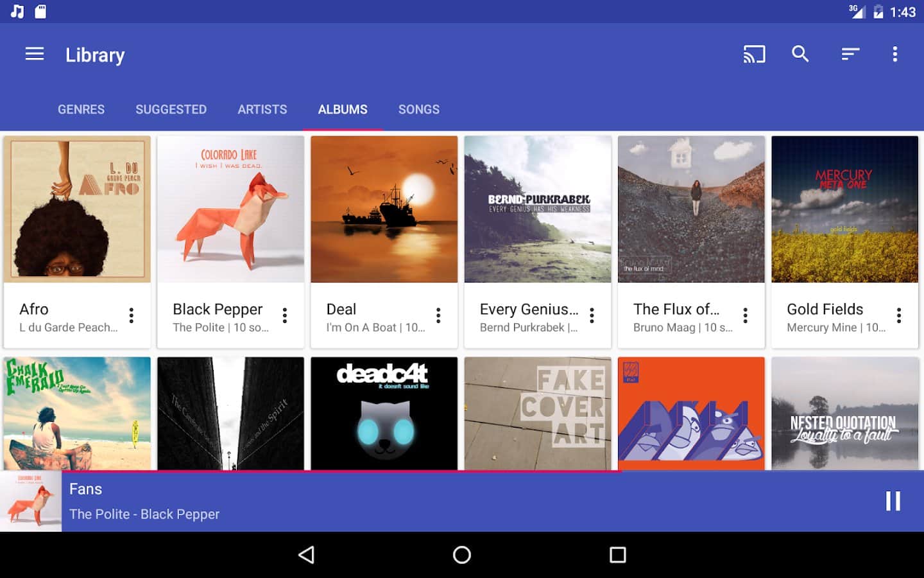Switch to the Genres tab
The width and height of the screenshot is (924, 578).
point(81,109)
